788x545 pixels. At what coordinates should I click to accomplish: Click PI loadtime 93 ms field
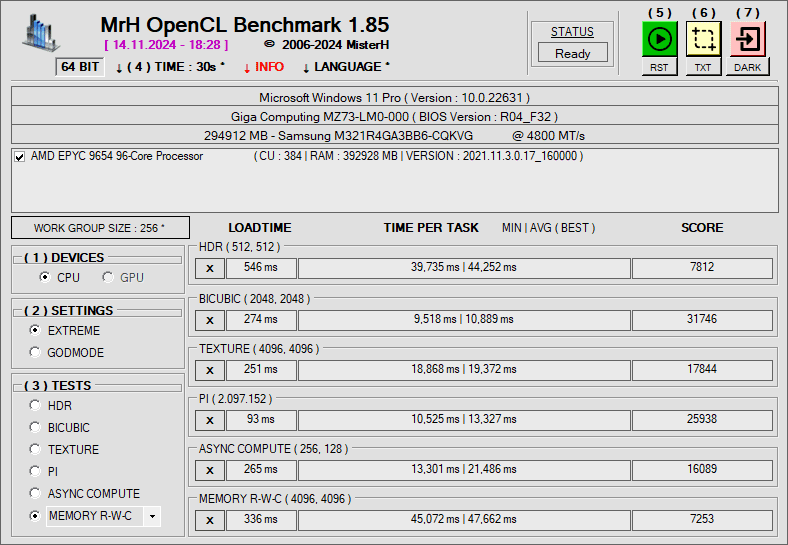click(x=261, y=420)
